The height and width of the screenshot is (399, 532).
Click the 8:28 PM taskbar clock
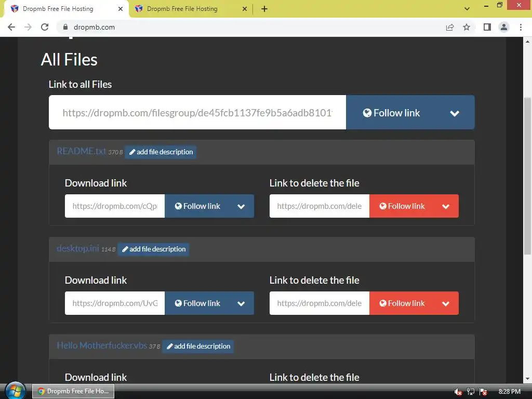pos(509,392)
